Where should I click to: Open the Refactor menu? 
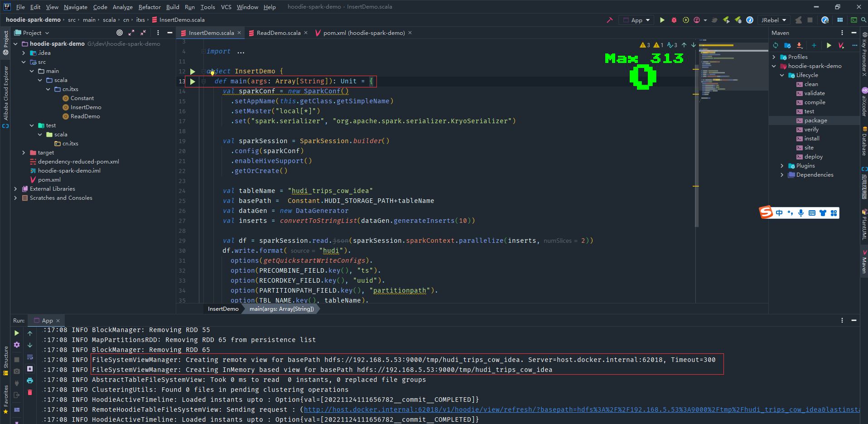[x=149, y=7]
